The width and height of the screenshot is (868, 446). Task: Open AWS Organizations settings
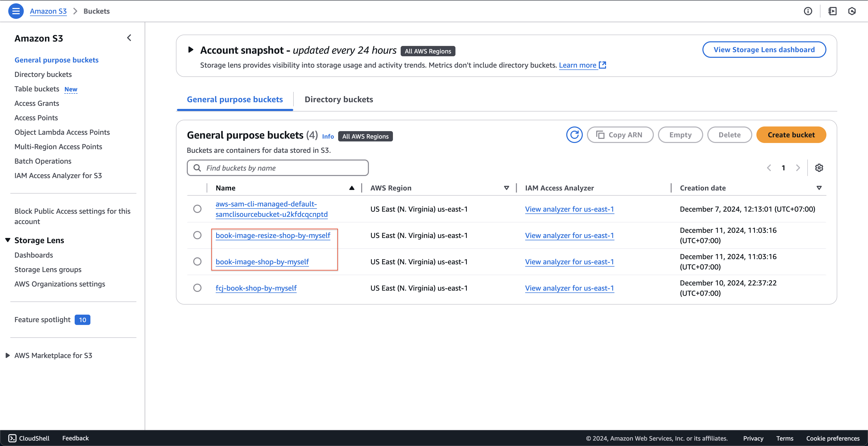pyautogui.click(x=60, y=284)
